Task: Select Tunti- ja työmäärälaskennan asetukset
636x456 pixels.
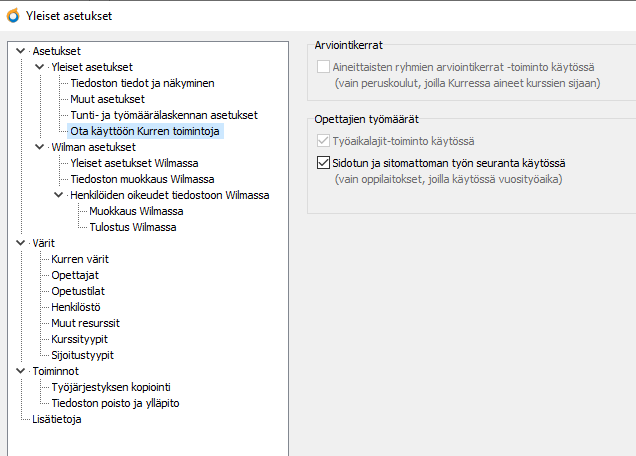Action: point(164,115)
